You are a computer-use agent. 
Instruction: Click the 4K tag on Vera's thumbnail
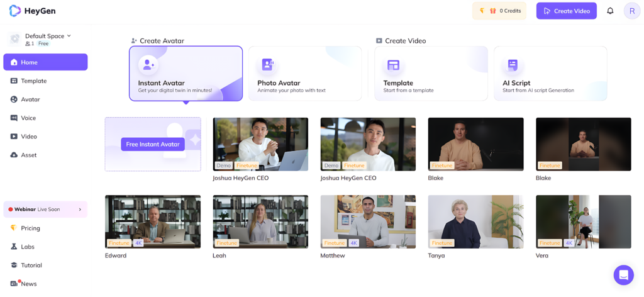[x=569, y=243]
